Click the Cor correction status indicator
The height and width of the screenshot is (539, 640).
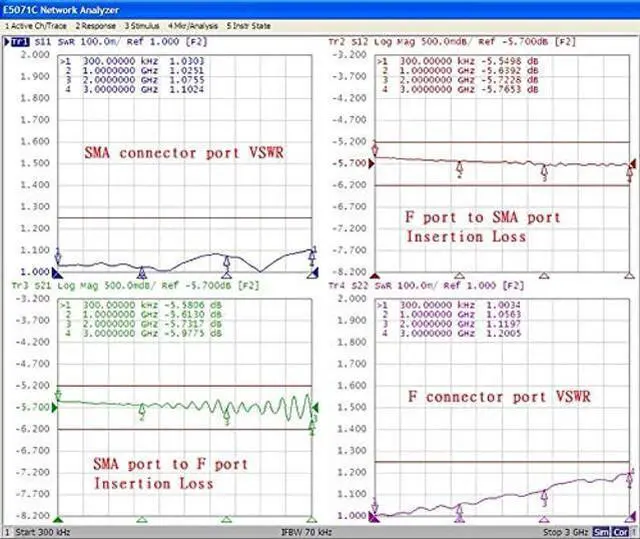click(x=620, y=532)
